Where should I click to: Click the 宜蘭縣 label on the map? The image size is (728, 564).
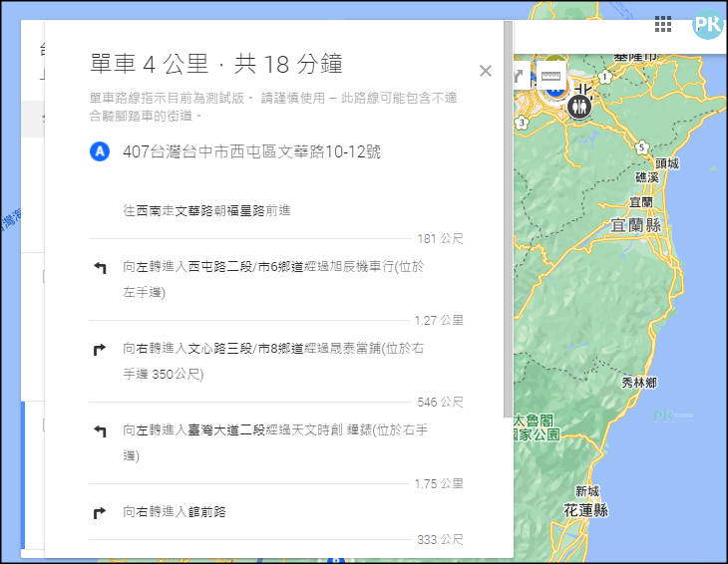point(635,225)
